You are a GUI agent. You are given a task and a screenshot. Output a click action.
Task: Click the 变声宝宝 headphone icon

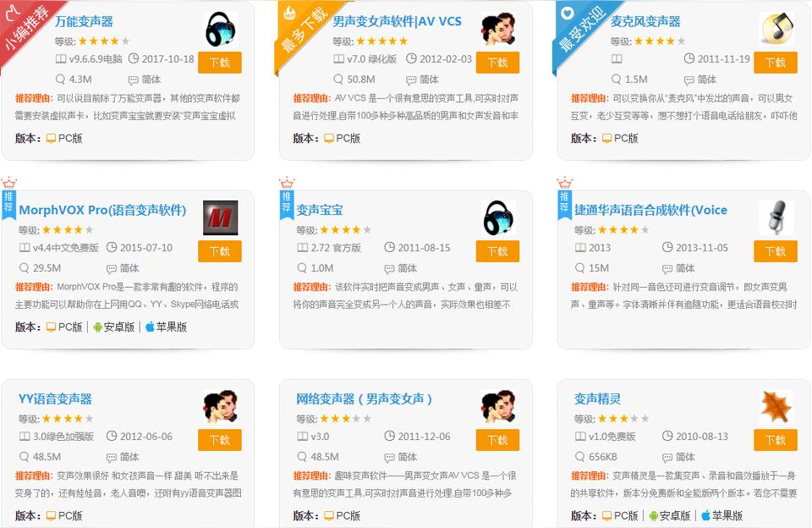point(499,218)
